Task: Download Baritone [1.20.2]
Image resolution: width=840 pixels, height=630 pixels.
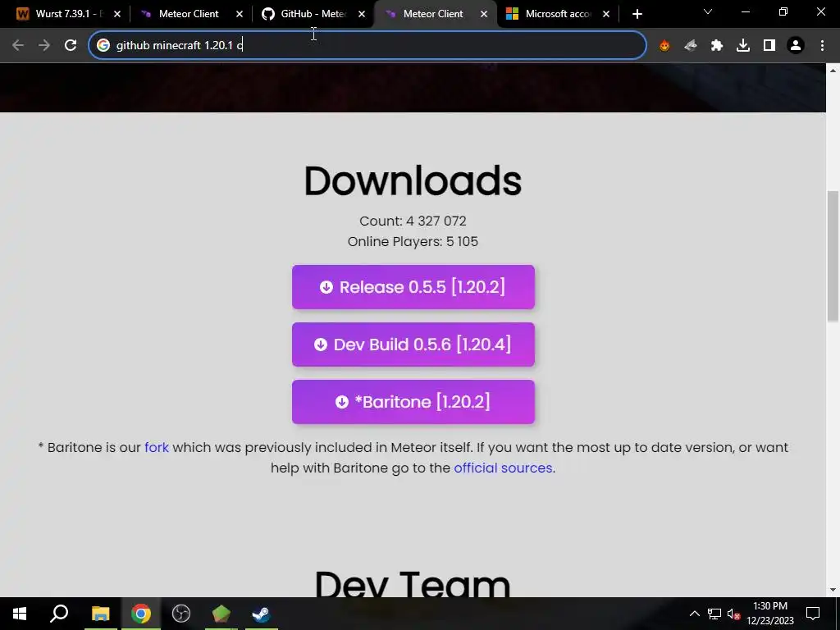Action: click(413, 402)
